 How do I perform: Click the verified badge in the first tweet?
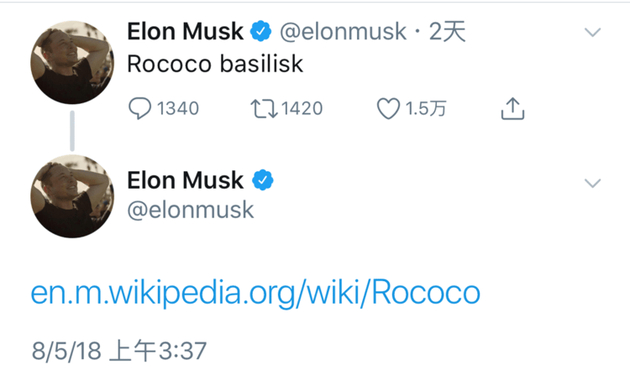tap(261, 31)
